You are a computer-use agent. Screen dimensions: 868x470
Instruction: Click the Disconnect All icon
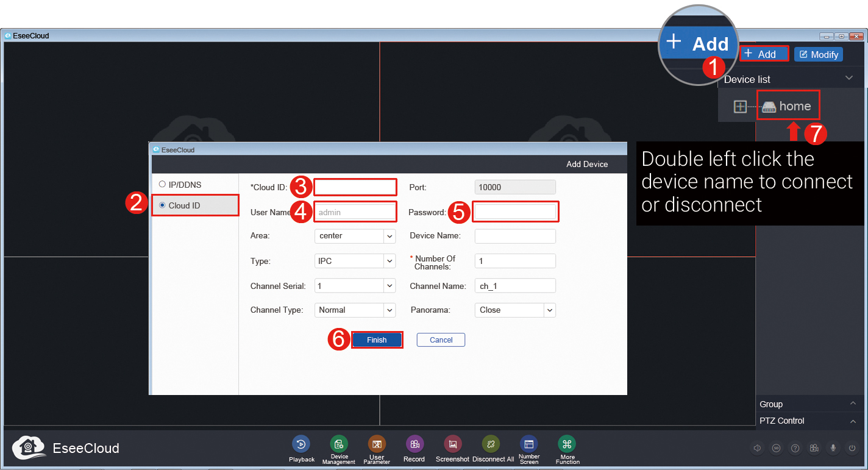(x=491, y=444)
